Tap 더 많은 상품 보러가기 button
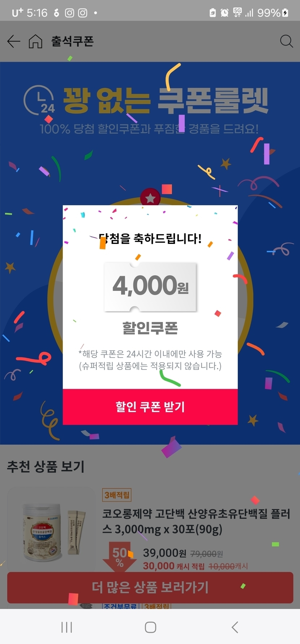 coord(150,587)
